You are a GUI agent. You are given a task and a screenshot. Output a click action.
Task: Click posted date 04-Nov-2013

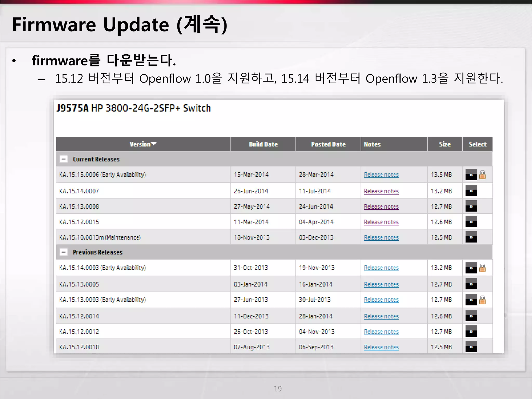317,331
